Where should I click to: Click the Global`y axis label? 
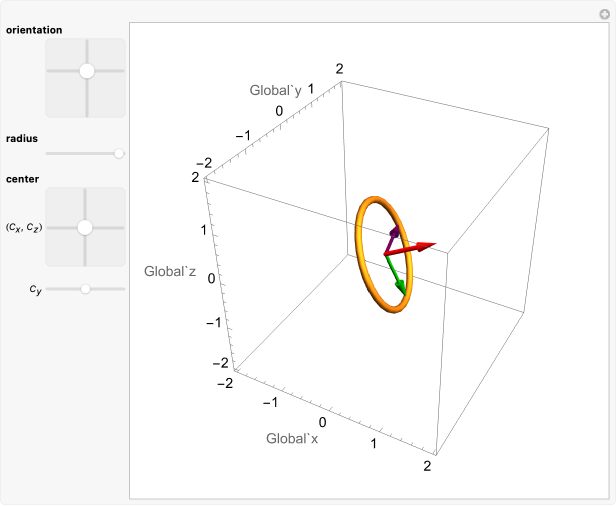(275, 91)
